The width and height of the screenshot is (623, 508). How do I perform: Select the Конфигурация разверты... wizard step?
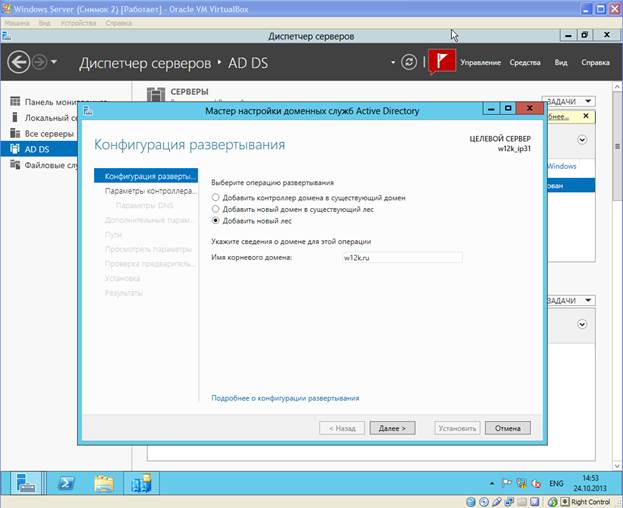click(x=146, y=176)
